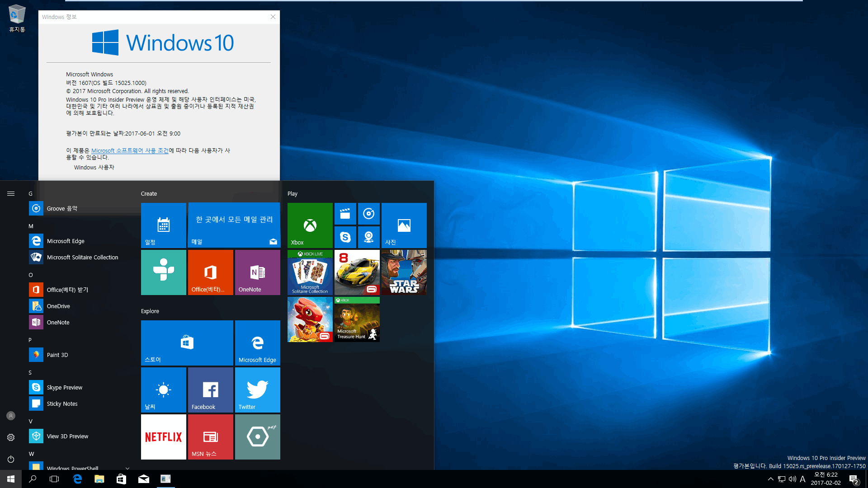Open the MSN 뉴스 tile

click(x=211, y=437)
